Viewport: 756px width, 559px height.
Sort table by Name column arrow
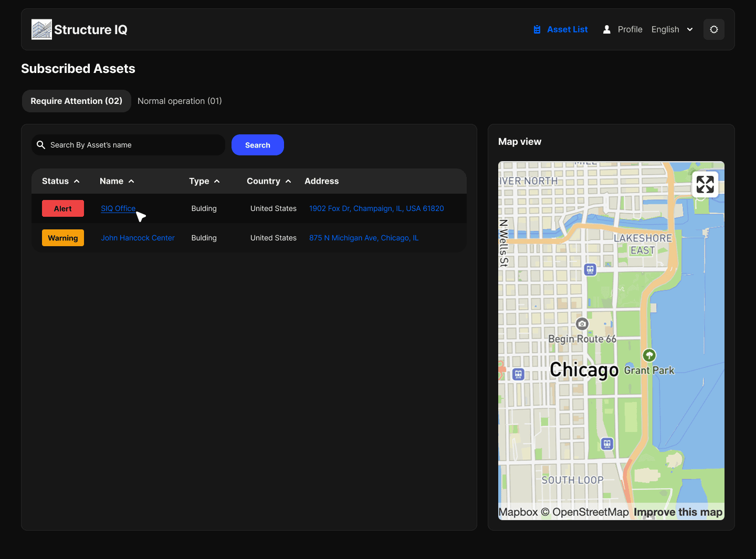click(x=131, y=181)
